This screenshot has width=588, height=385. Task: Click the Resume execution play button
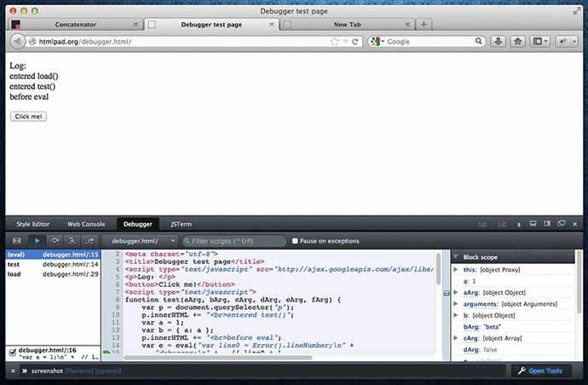(x=37, y=241)
